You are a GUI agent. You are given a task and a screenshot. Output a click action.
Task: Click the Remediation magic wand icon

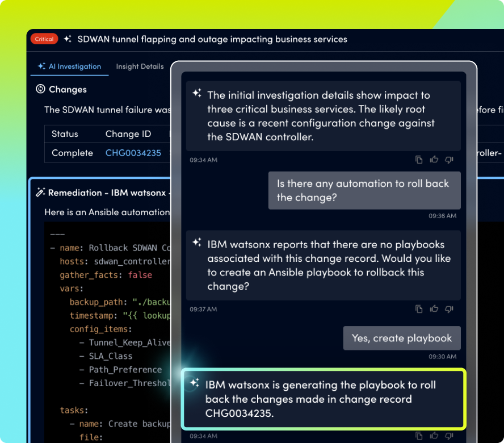coord(40,193)
